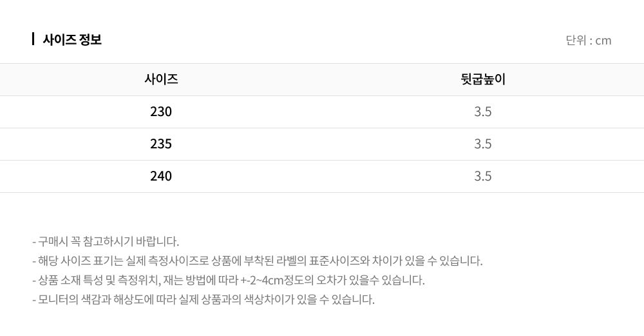Screen dimensions: 644x336
Task: Click the 사이즈 정보 section heading
Action: 72,39
